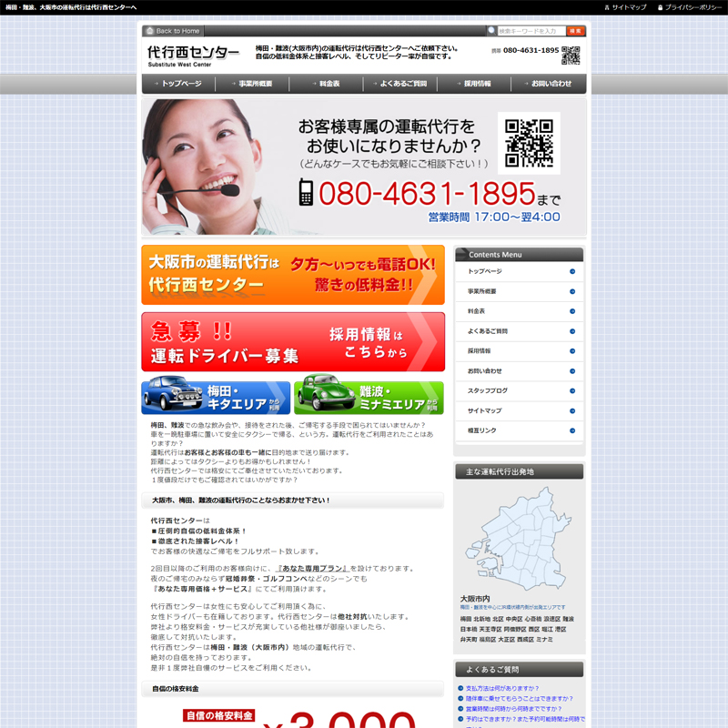The height and width of the screenshot is (728, 728).
Task: Click the small QR code in header
Action: click(x=571, y=56)
